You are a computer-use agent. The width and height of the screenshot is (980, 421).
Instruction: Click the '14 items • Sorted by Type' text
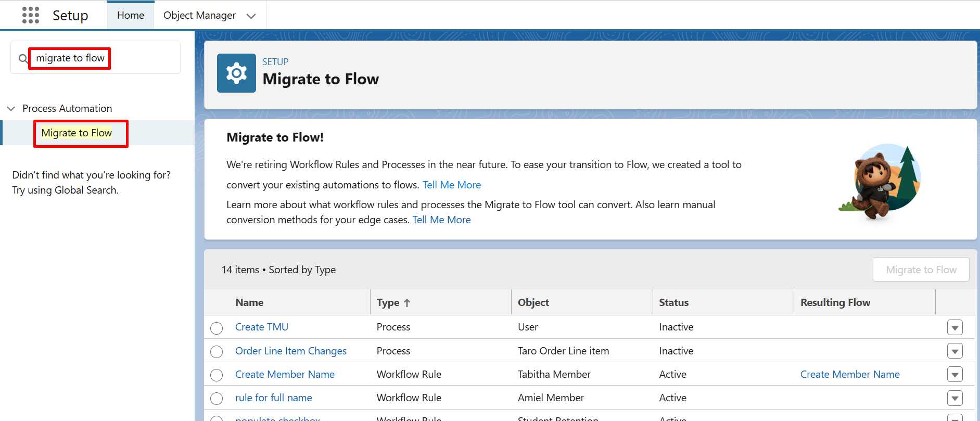(x=278, y=270)
